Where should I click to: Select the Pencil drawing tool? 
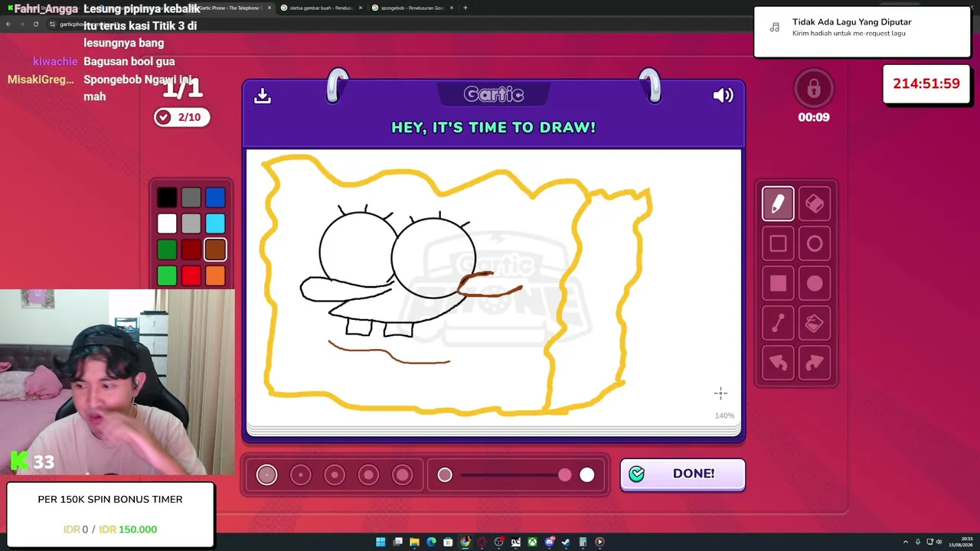coord(778,204)
